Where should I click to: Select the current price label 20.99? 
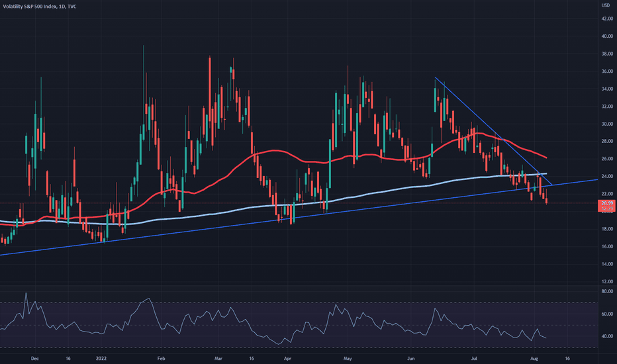[607, 203]
